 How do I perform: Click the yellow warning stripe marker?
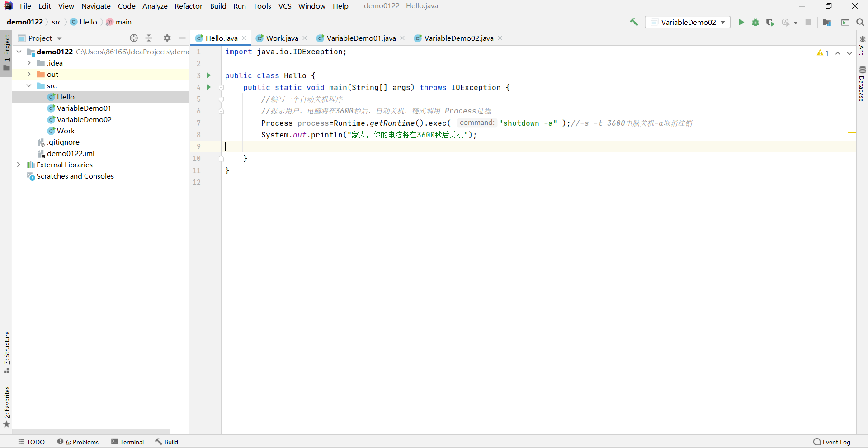click(852, 132)
